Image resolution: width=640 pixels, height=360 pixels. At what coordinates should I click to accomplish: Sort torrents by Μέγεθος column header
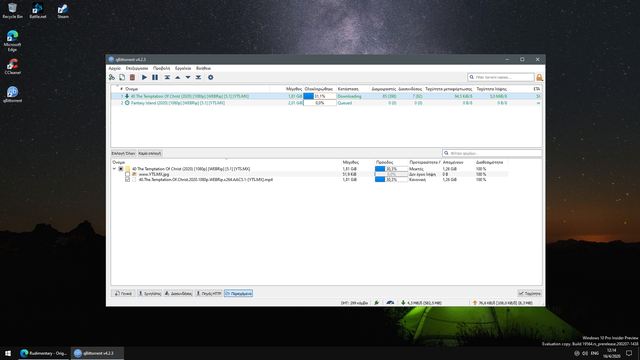pyautogui.click(x=294, y=89)
